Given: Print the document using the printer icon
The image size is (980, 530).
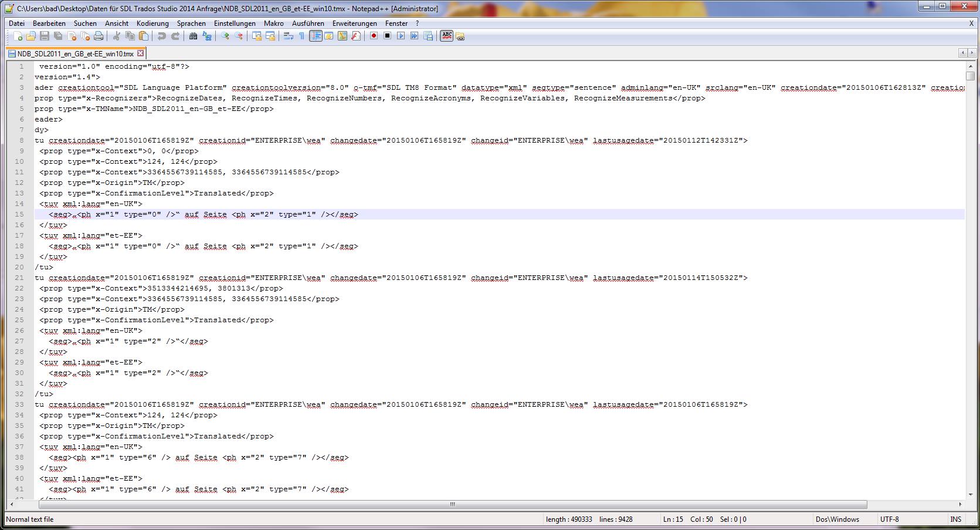Looking at the screenshot, I should click(99, 36).
